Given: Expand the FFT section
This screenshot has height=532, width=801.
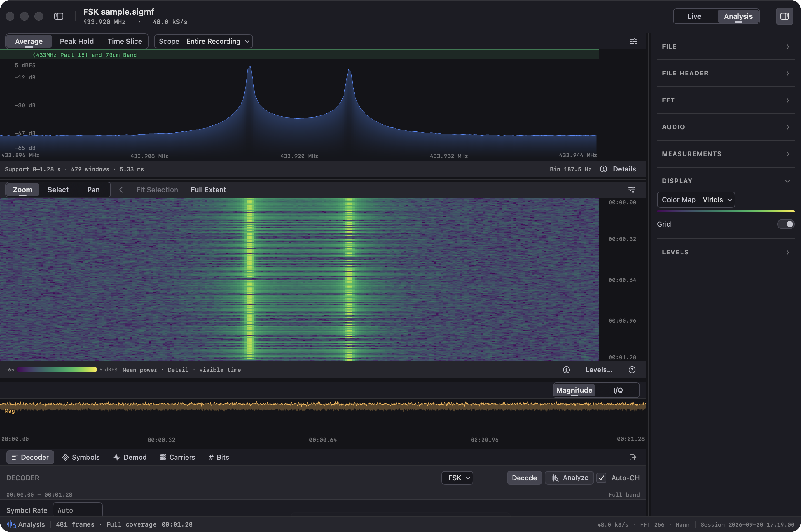Looking at the screenshot, I should pyautogui.click(x=726, y=100).
